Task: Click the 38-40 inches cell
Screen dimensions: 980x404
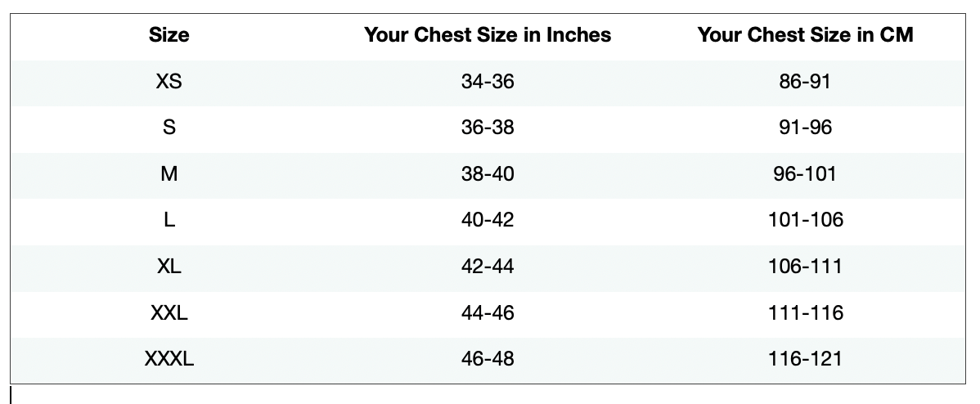Action: point(488,174)
